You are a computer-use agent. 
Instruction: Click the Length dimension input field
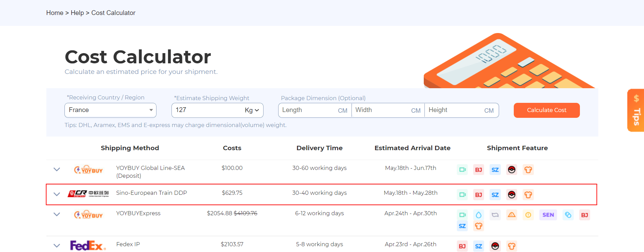click(315, 110)
